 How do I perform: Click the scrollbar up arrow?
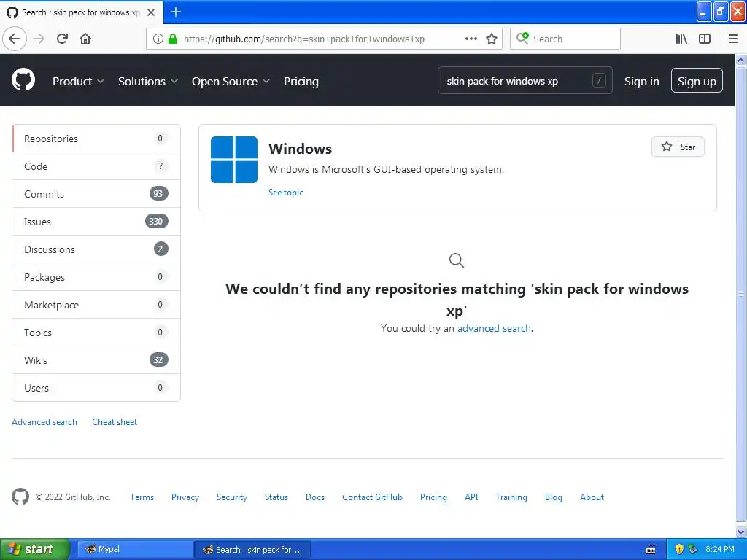(x=741, y=60)
